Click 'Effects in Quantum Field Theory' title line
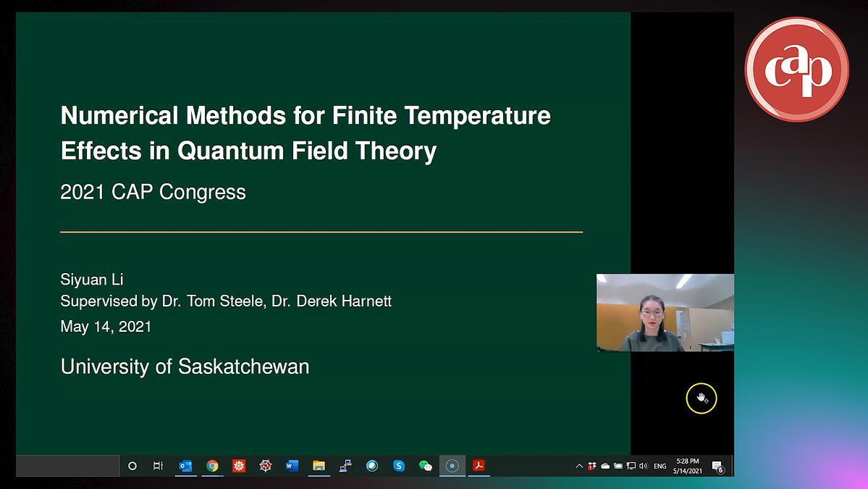The image size is (868, 489). [x=248, y=151]
